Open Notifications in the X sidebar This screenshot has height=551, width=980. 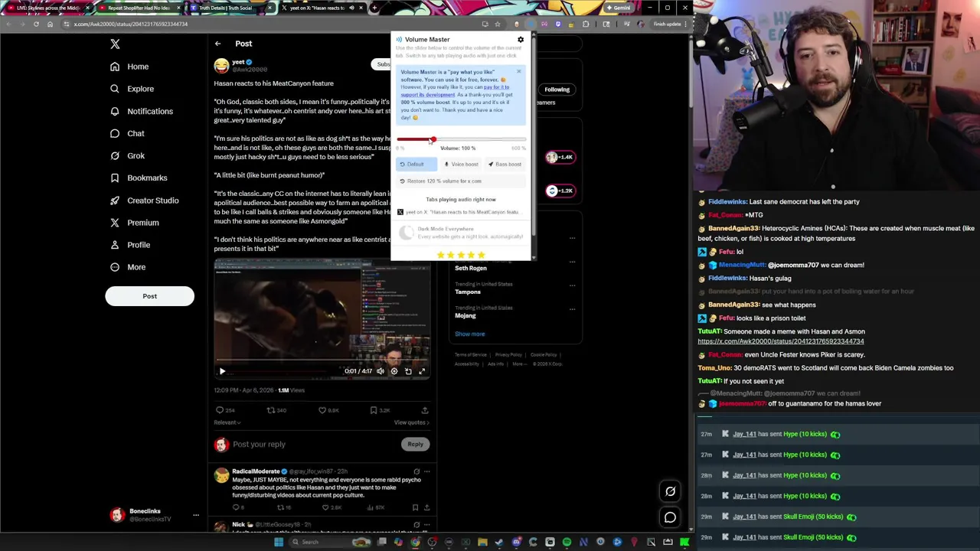[x=142, y=111]
